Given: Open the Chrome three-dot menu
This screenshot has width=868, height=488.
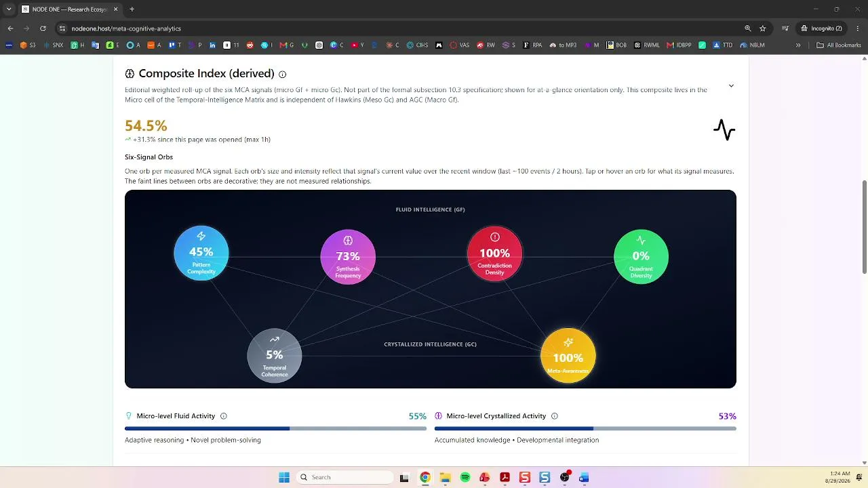Looking at the screenshot, I should (858, 28).
